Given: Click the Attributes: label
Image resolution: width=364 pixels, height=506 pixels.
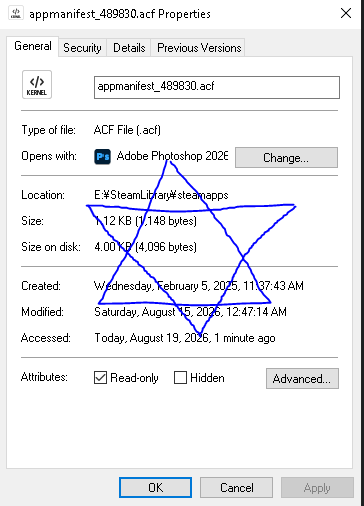Looking at the screenshot, I should click(44, 377).
